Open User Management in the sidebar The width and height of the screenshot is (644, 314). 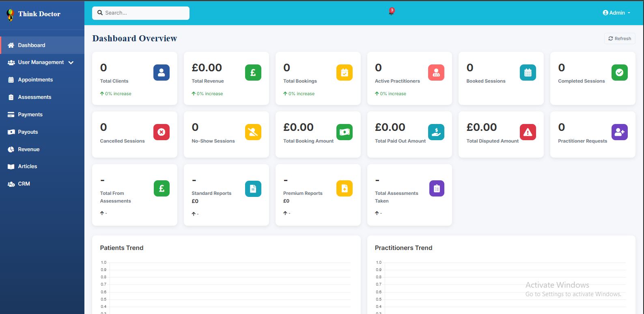pos(42,62)
